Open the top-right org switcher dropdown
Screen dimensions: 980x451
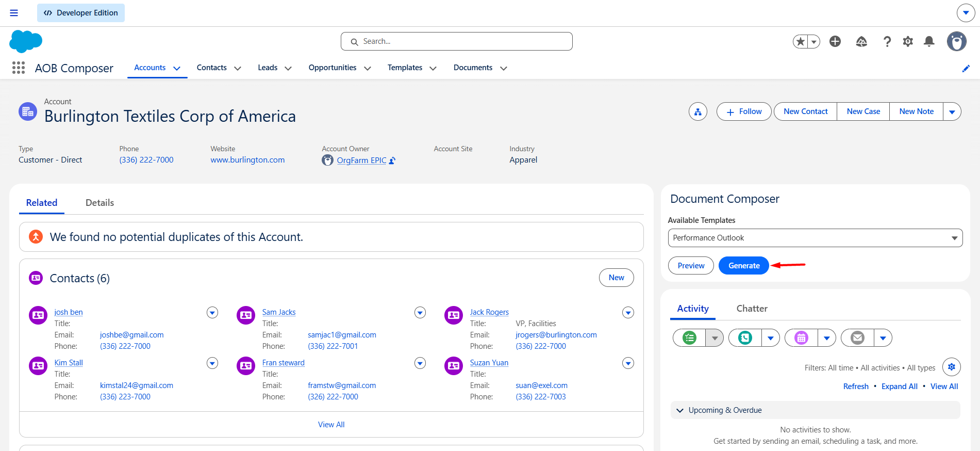pyautogui.click(x=966, y=13)
